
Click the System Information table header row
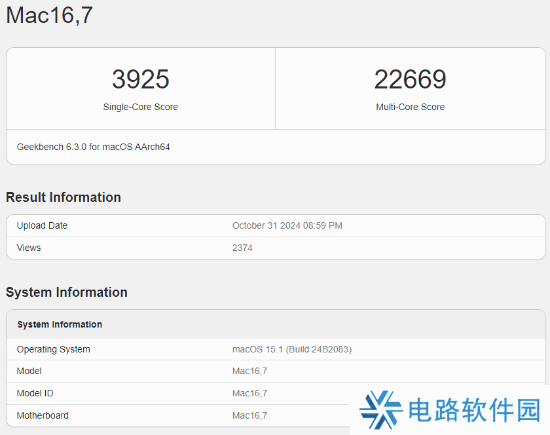[x=276, y=324]
